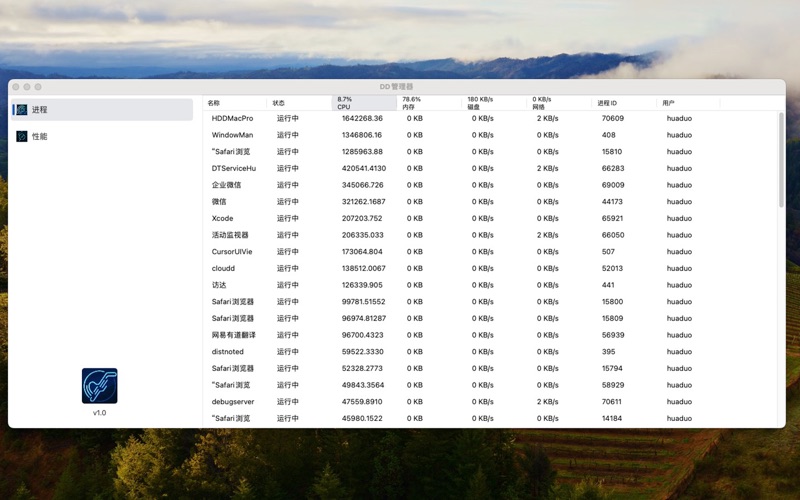800x500 pixels.
Task: Sort by the 进程 ID column header
Action: pos(623,103)
